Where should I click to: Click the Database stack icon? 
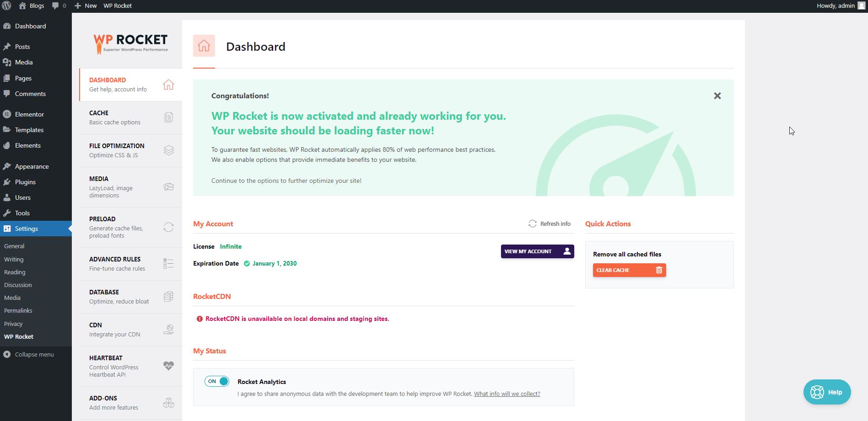168,297
